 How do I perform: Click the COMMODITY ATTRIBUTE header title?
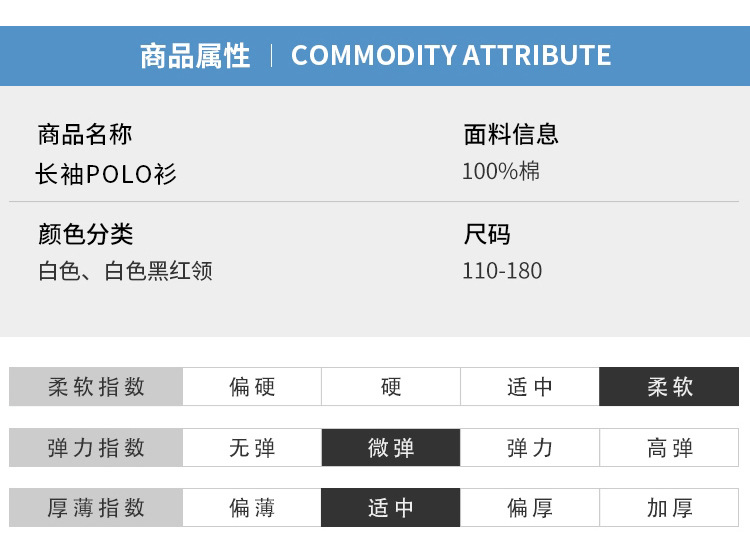451,55
